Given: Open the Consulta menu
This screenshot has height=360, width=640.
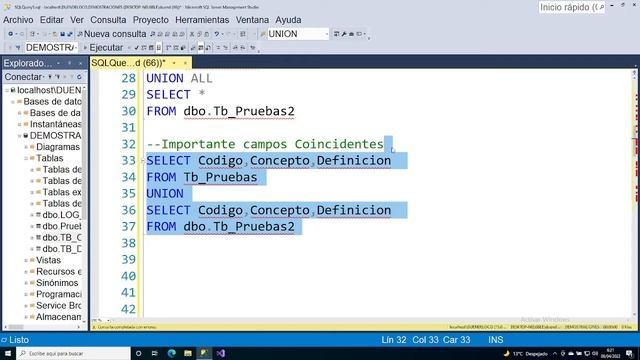Looking at the screenshot, I should (x=108, y=20).
